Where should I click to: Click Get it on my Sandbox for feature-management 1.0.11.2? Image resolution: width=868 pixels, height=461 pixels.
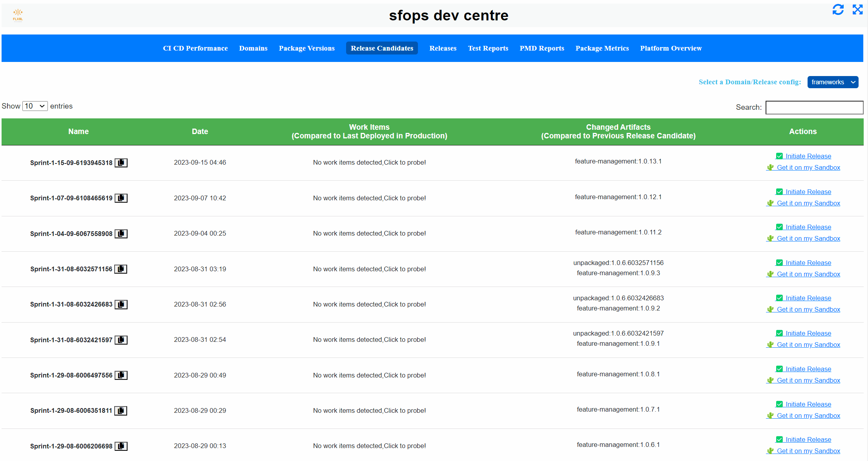click(808, 238)
